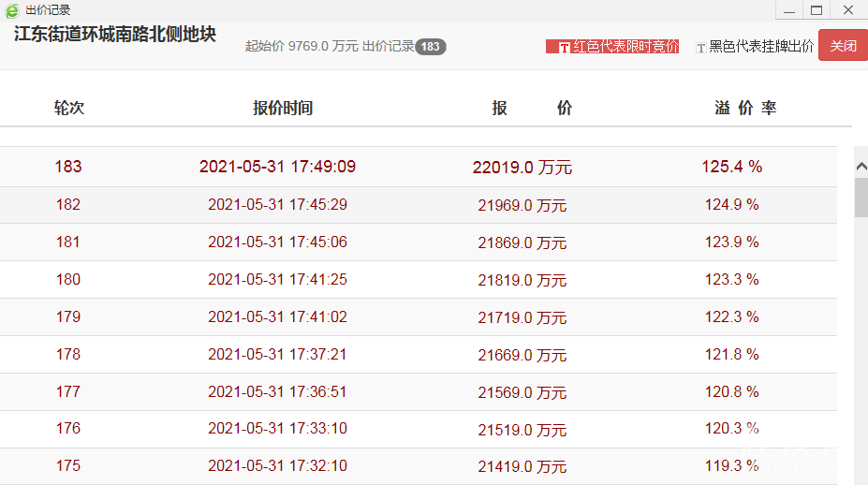Click the 溢价率 column header
868x485 pixels.
(x=745, y=108)
